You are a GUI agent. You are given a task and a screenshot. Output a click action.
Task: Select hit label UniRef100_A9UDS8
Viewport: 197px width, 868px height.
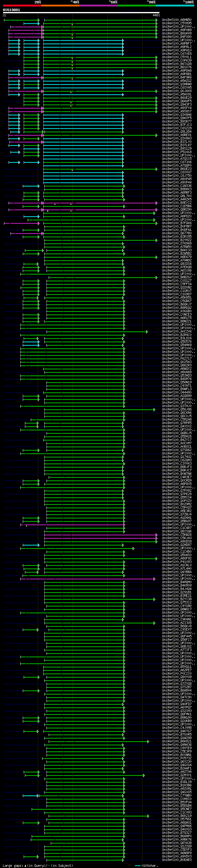point(177,542)
